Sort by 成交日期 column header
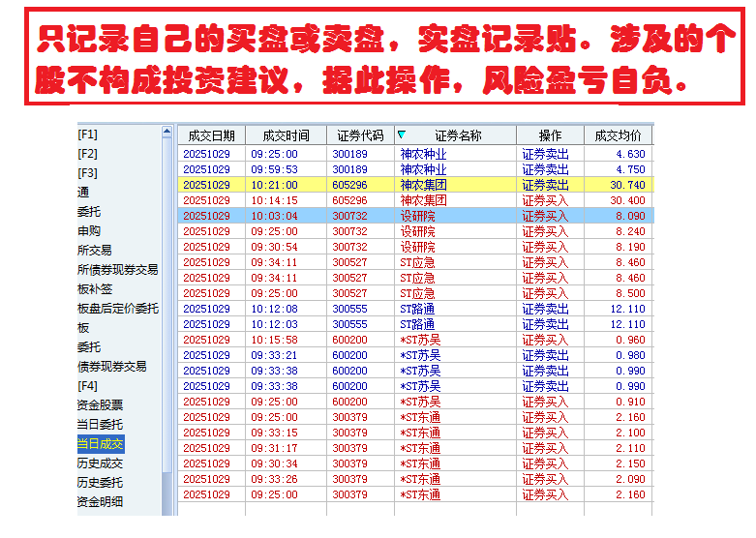Image resolution: width=756 pixels, height=538 pixels. point(211,135)
